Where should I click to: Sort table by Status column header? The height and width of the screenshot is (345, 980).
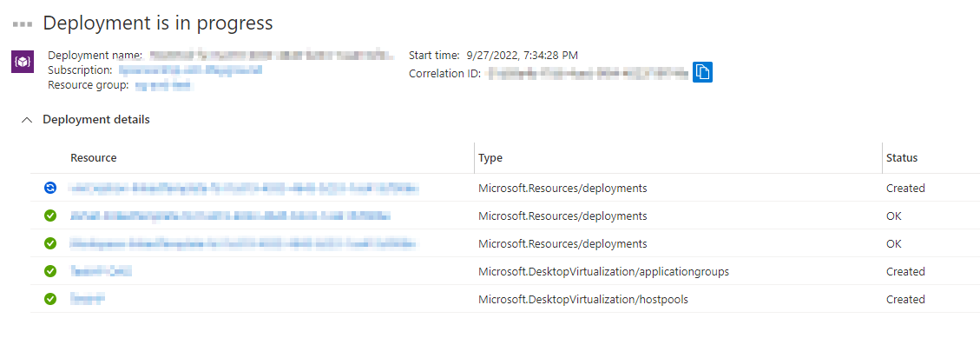tap(902, 158)
